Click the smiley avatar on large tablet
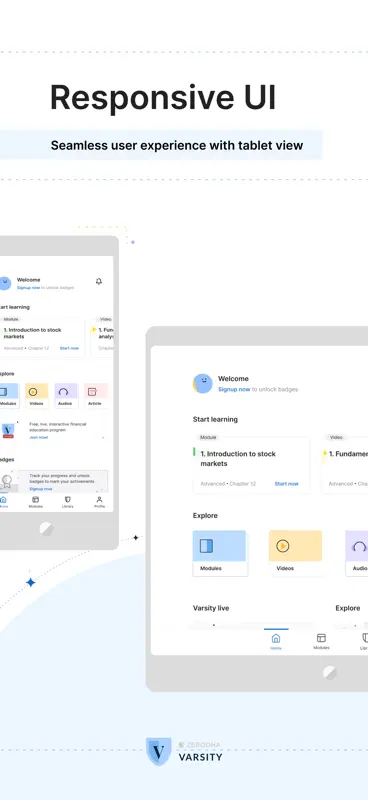The image size is (368, 800). click(x=203, y=383)
